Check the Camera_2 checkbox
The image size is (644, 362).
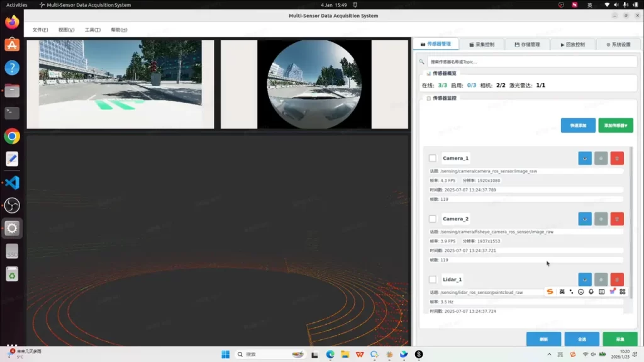433,219
